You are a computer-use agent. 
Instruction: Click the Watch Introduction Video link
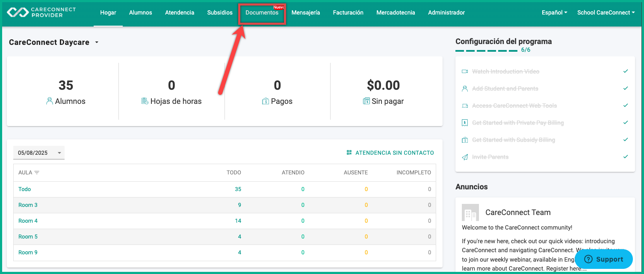tap(506, 71)
